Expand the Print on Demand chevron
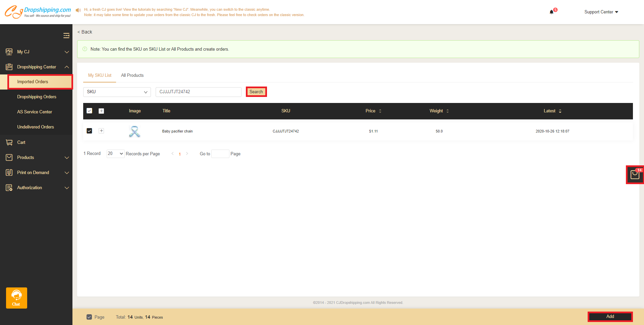The height and width of the screenshot is (325, 644). (x=67, y=173)
